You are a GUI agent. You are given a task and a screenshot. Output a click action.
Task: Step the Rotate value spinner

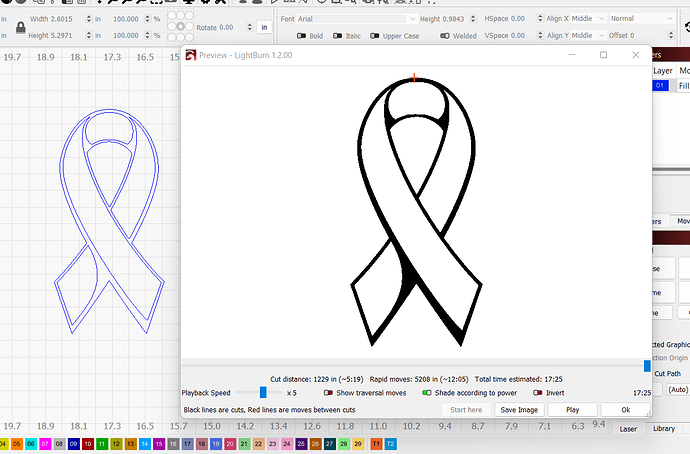click(x=250, y=27)
